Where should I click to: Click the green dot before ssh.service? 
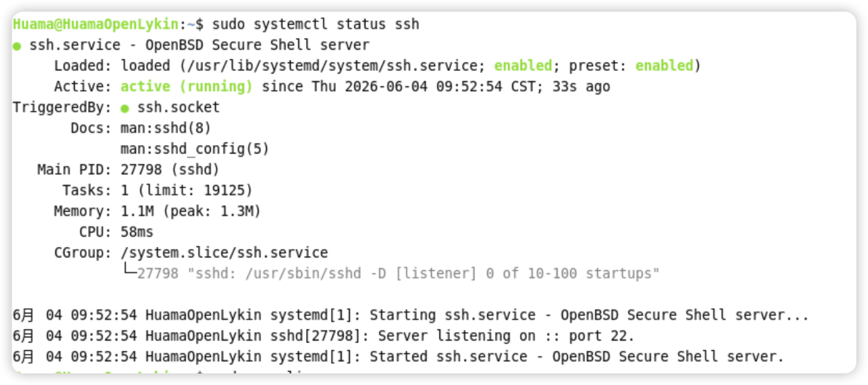tap(17, 46)
